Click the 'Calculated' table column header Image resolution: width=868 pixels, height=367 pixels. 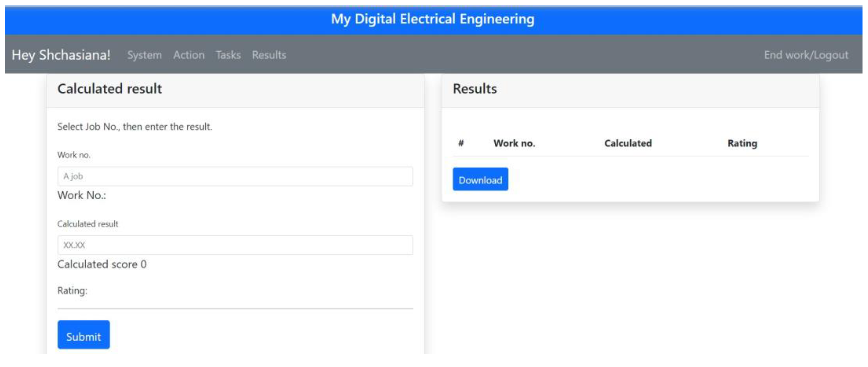[628, 143]
